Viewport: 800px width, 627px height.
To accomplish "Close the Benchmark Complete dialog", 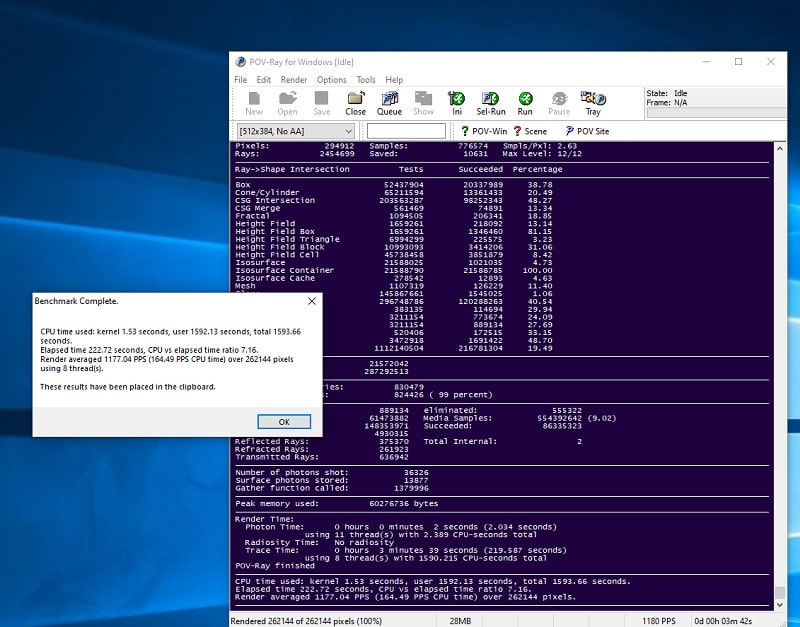I will click(x=312, y=302).
